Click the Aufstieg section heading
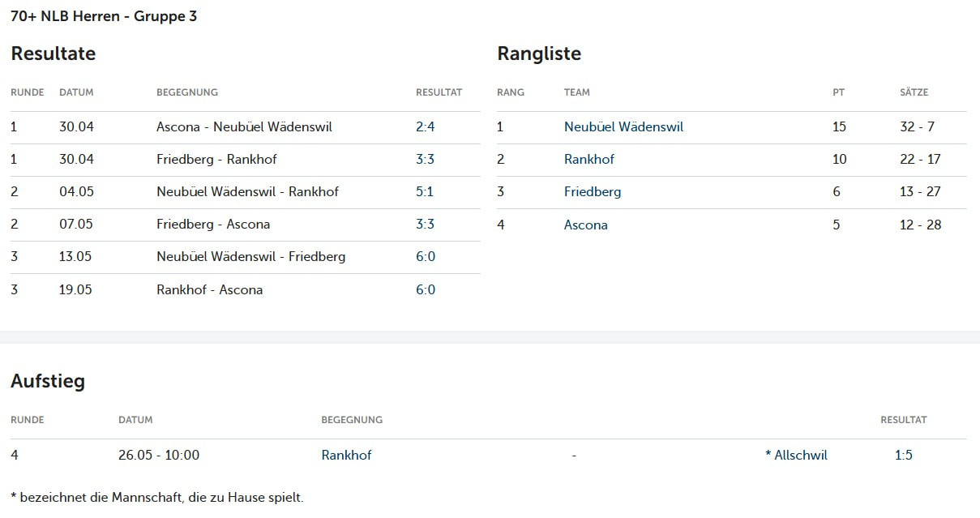 click(48, 382)
